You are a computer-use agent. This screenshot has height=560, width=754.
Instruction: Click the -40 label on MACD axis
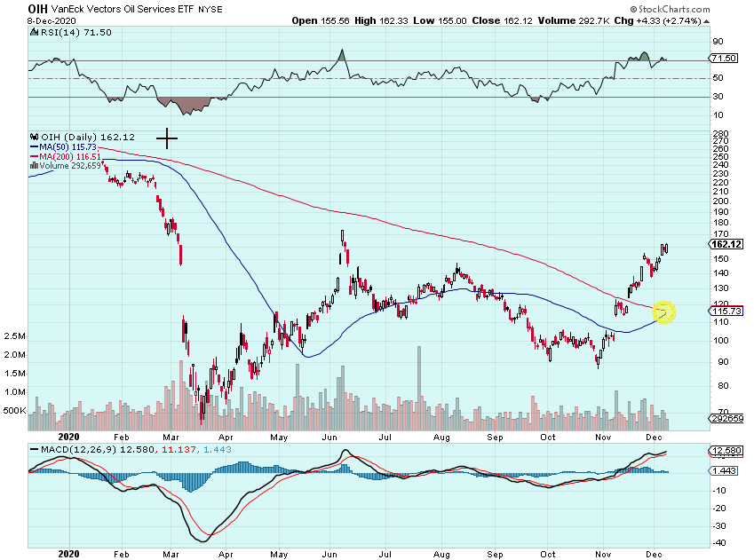point(719,543)
